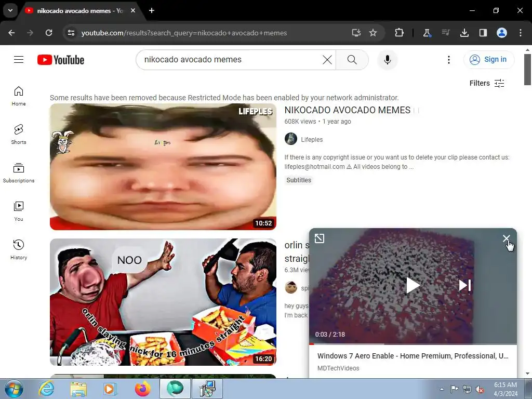Go back in browser history
Screen dimensions: 532x399
(11, 33)
